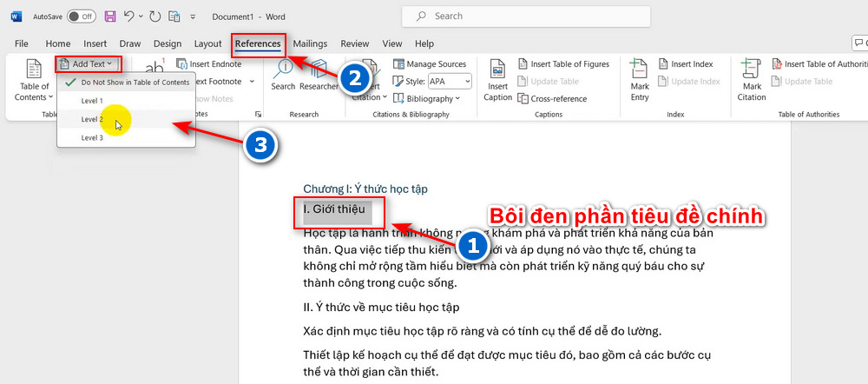Switch to the Review tab
Image resolution: width=868 pixels, height=384 pixels.
point(355,43)
